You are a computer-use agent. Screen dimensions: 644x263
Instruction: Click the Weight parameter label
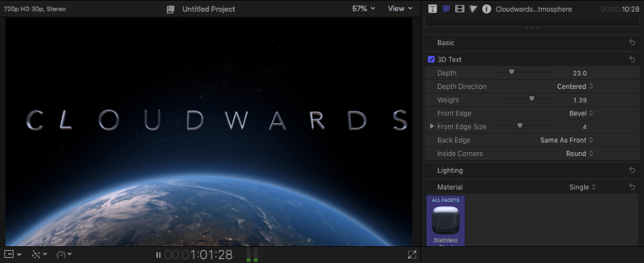tap(448, 100)
